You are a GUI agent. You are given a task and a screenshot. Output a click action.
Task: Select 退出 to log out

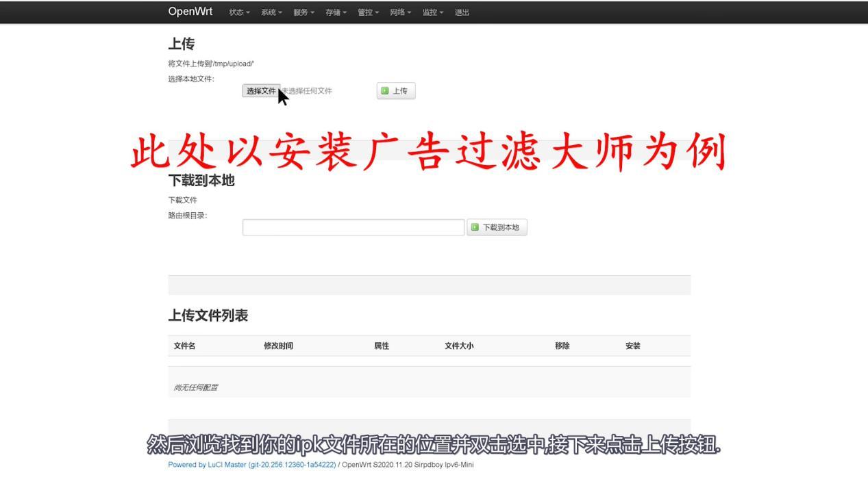point(460,12)
